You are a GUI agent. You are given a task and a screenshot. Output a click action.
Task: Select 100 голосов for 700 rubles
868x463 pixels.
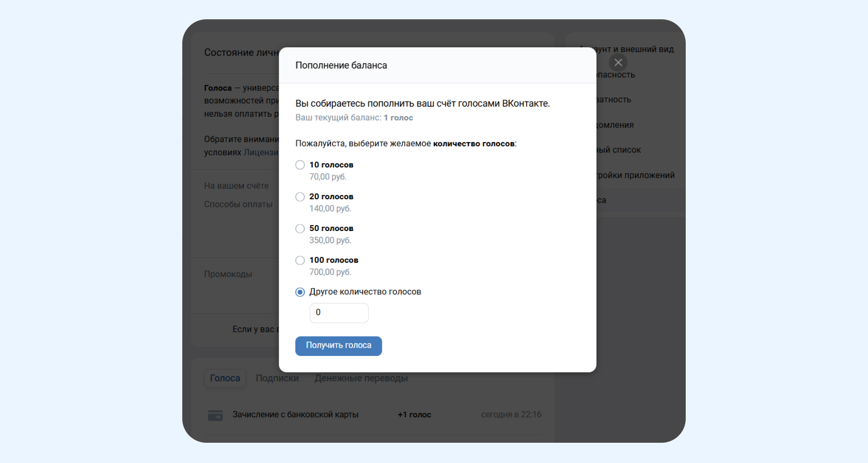(300, 260)
